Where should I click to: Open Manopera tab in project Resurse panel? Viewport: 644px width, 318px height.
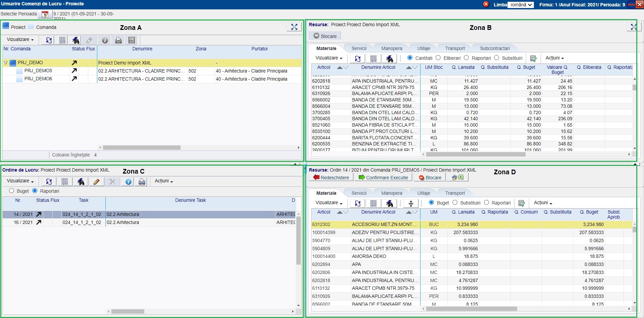tap(392, 48)
